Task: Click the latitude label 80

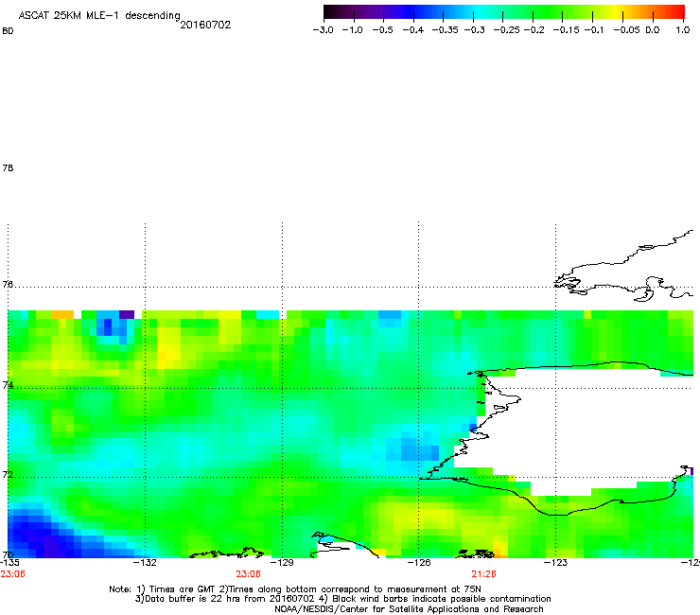Action: pyautogui.click(x=8, y=31)
